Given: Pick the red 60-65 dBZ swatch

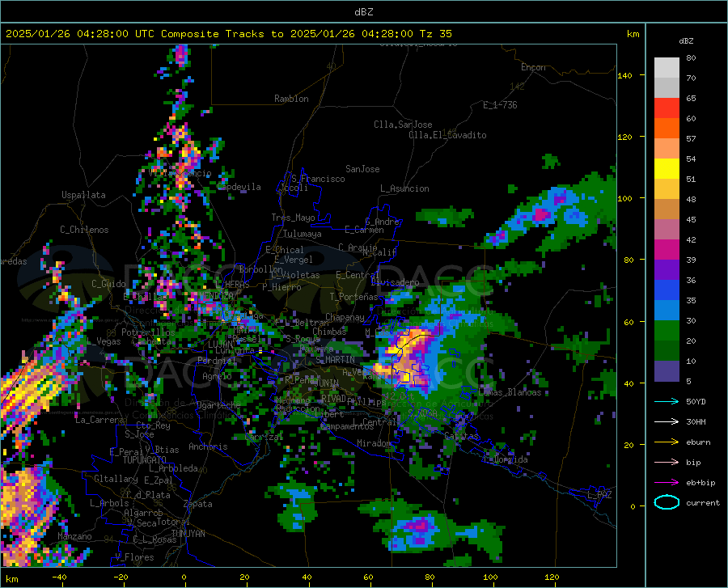Looking at the screenshot, I should point(667,108).
